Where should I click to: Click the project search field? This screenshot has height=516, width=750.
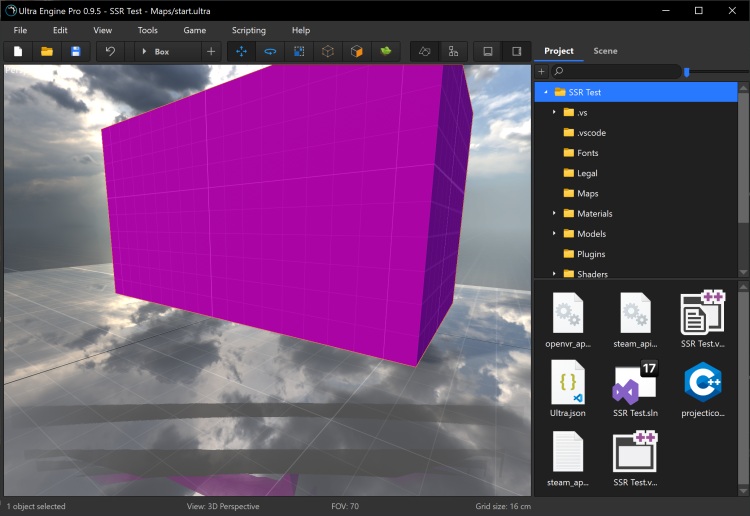615,71
